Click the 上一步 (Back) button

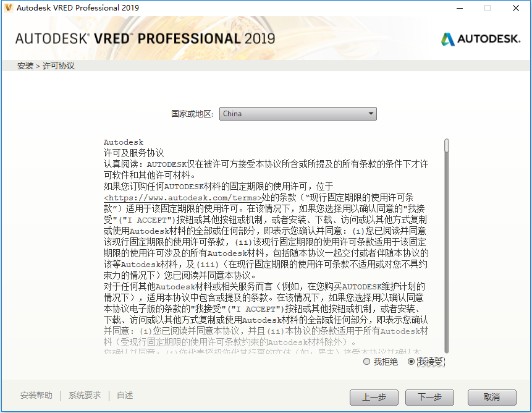tap(374, 397)
